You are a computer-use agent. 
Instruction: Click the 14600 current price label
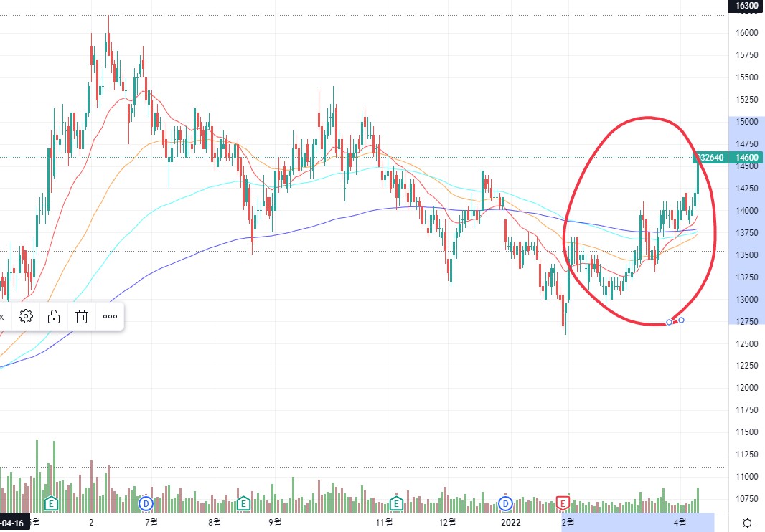pyautogui.click(x=746, y=158)
